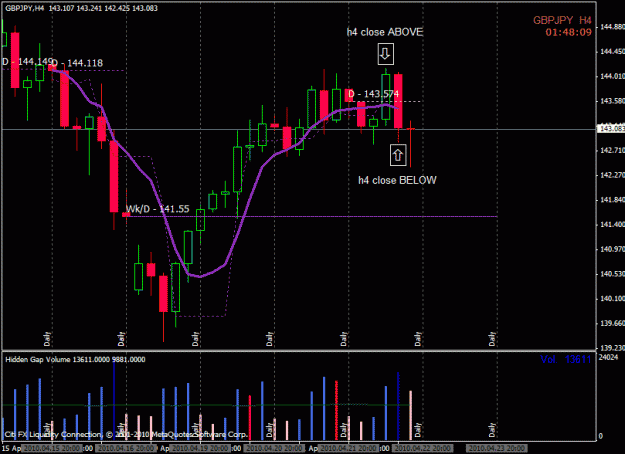The width and height of the screenshot is (625, 454).
Task: Select the 2010.04.15 20:00 date label
Action: point(51,448)
